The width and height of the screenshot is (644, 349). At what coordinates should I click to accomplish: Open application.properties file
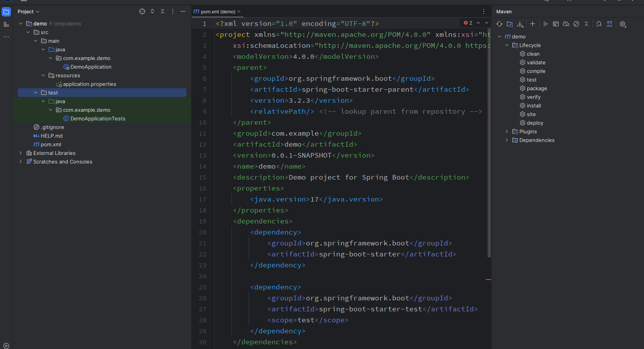tap(90, 84)
